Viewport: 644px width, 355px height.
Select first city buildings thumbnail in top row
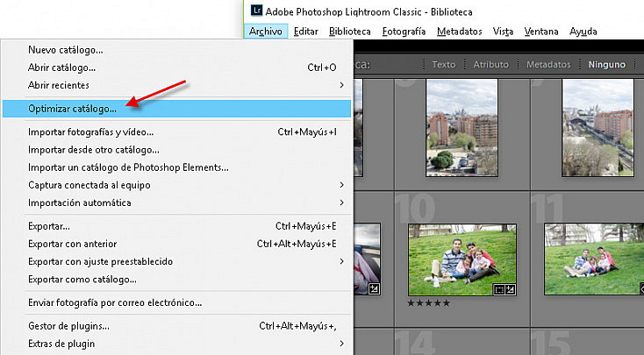point(462,128)
